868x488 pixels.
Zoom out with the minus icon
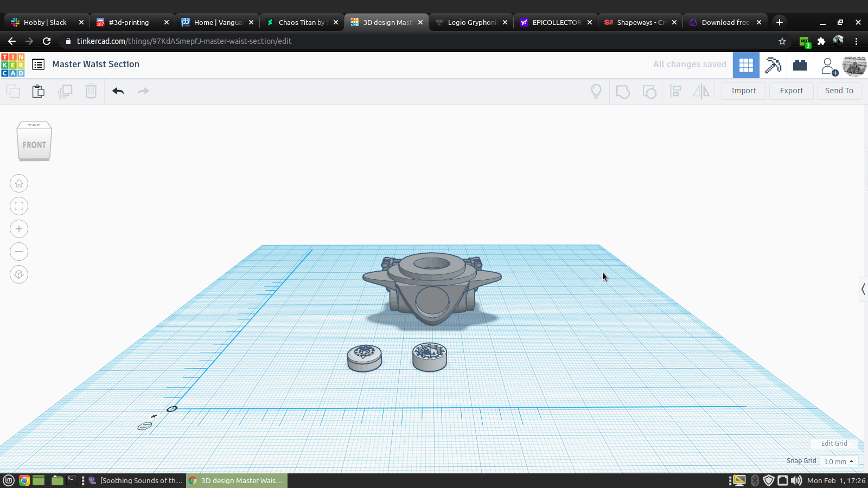pos(19,252)
